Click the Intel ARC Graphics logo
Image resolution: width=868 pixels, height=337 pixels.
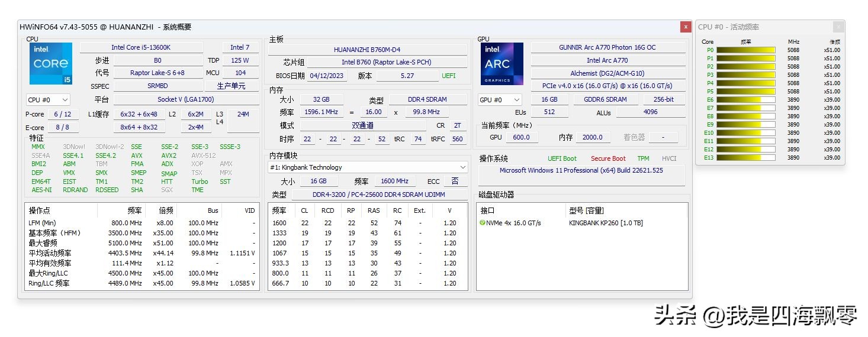(502, 63)
